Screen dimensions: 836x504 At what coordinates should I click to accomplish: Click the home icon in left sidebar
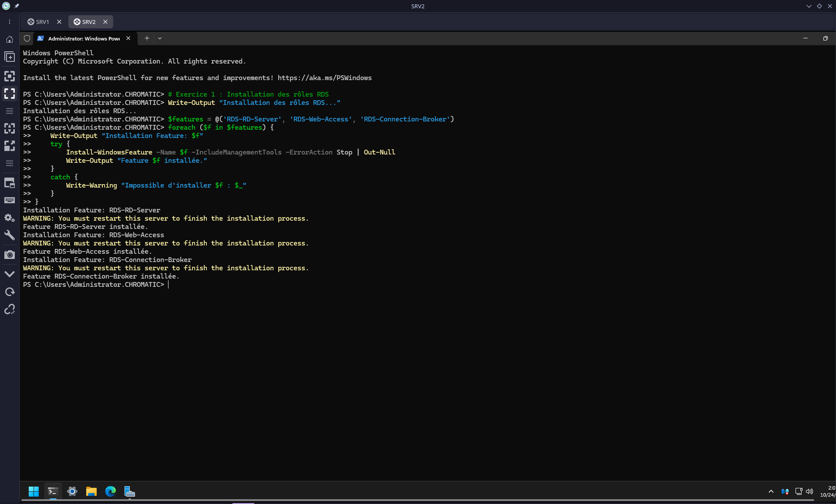10,40
